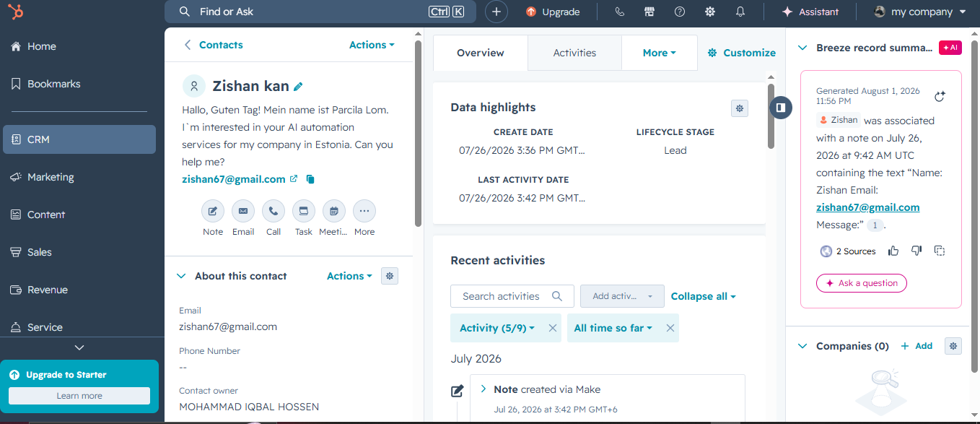The height and width of the screenshot is (424, 980).
Task: Open About this contact Actions dropdown
Action: (x=349, y=276)
